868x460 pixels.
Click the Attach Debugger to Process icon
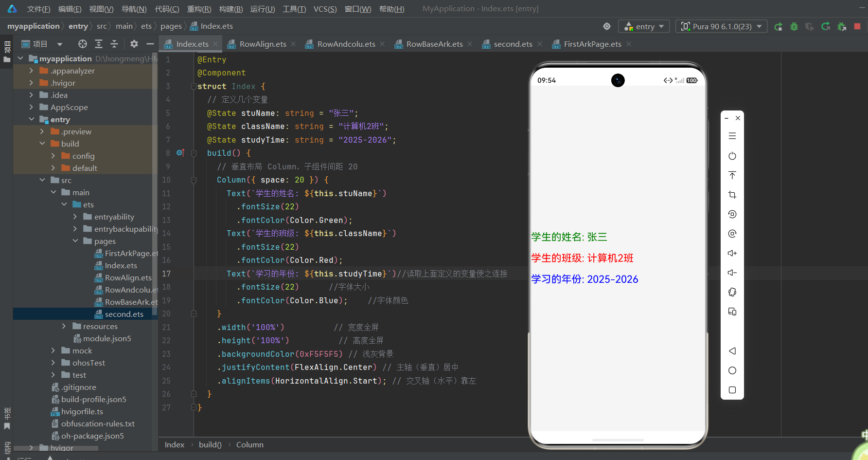point(842,26)
